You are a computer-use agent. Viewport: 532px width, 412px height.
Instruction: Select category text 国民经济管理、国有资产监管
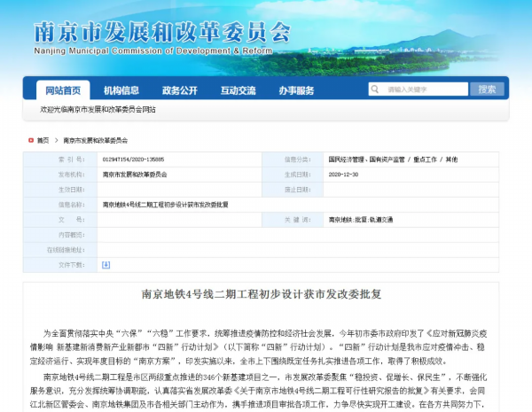coord(366,159)
